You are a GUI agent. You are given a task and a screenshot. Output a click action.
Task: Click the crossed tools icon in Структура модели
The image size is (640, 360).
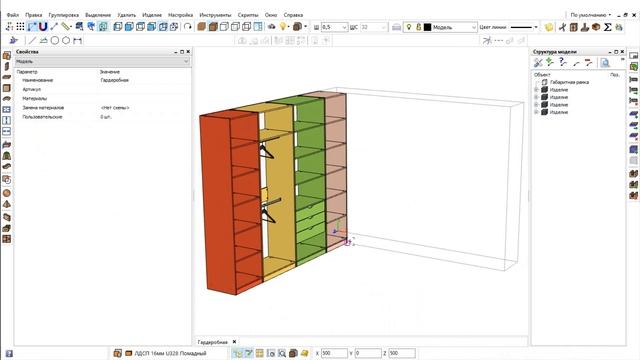(x=538, y=62)
